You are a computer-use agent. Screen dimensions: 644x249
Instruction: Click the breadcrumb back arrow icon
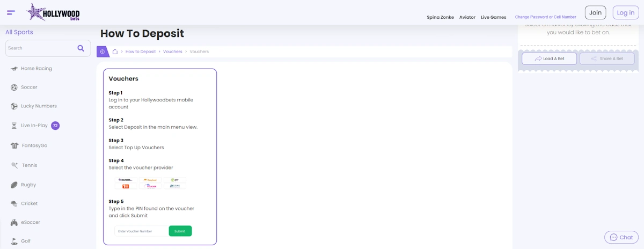coord(102,52)
